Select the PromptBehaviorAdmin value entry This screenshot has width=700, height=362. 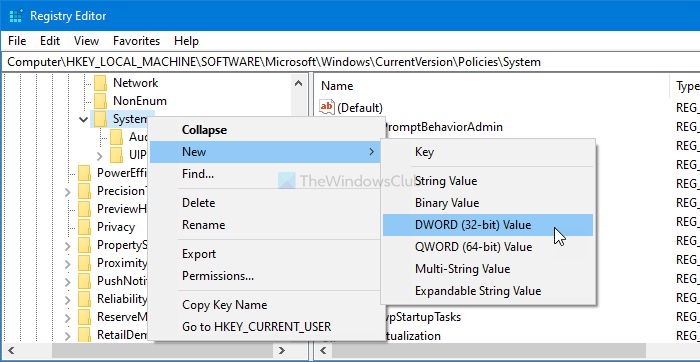[443, 127]
